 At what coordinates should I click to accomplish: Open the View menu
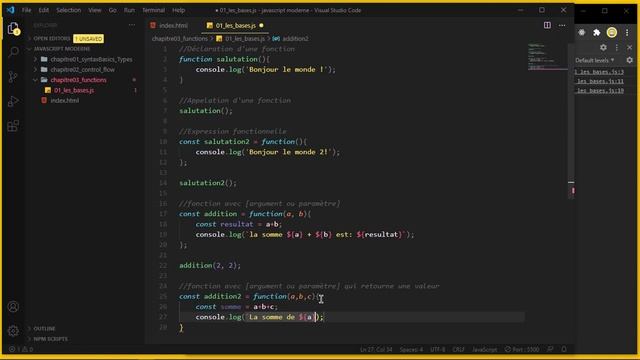point(95,10)
